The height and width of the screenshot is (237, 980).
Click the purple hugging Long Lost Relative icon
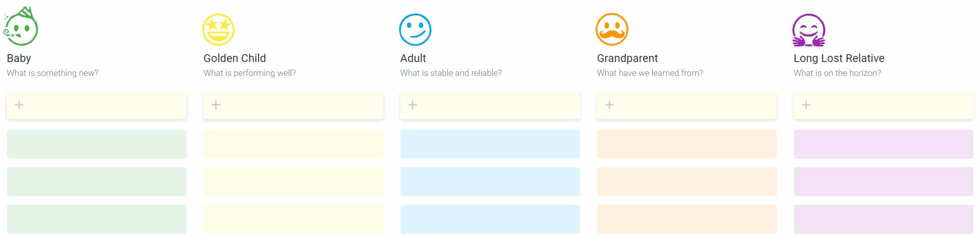coord(809,30)
